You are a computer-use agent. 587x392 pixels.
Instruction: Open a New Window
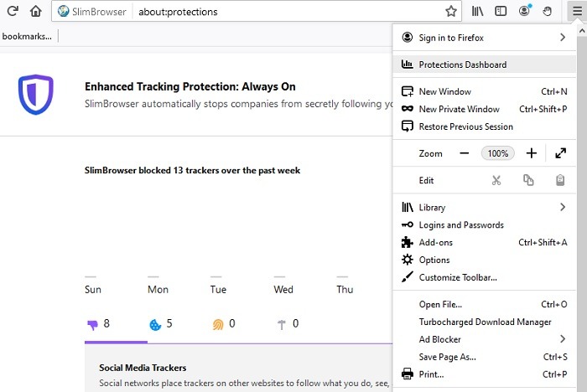point(484,91)
